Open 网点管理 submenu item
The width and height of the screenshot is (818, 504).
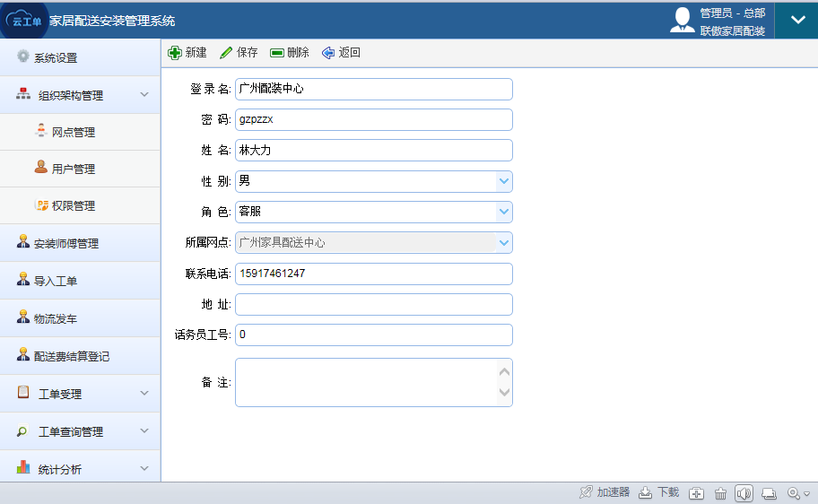pos(80,132)
